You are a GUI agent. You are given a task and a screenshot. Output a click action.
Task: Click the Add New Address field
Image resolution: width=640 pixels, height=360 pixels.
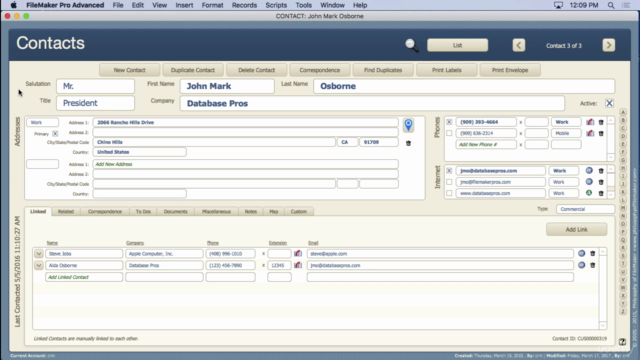click(245, 164)
